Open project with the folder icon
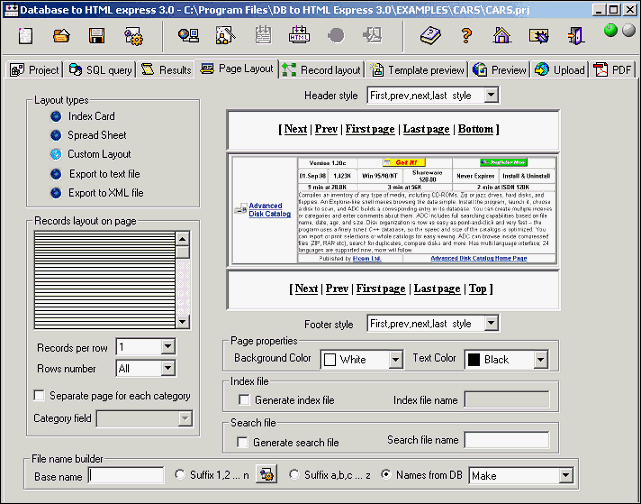The height and width of the screenshot is (504, 641). (x=61, y=36)
